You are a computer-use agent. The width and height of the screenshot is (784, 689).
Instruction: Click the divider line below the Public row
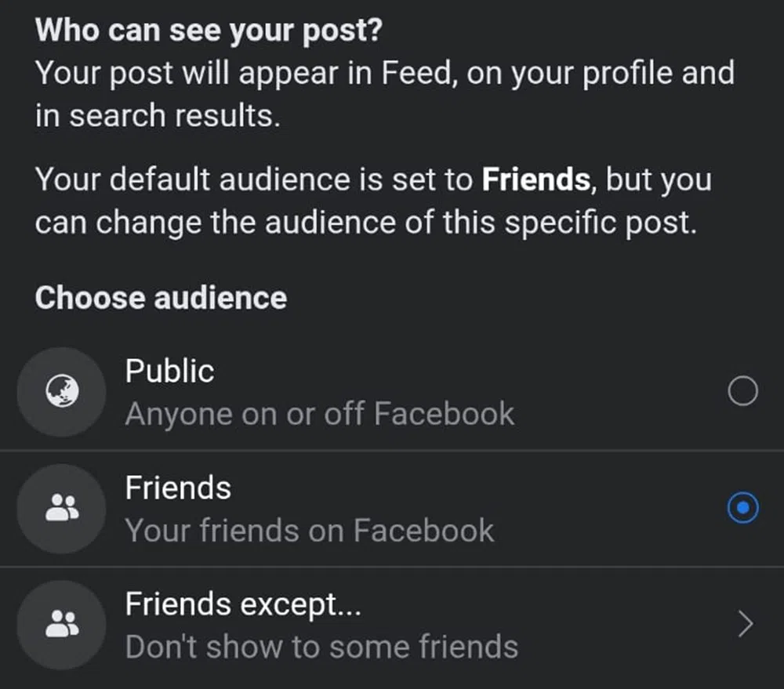392,450
